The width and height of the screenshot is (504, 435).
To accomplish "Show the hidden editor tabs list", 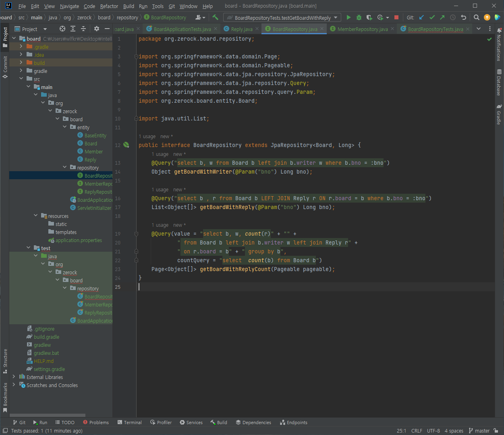I will point(479,29).
